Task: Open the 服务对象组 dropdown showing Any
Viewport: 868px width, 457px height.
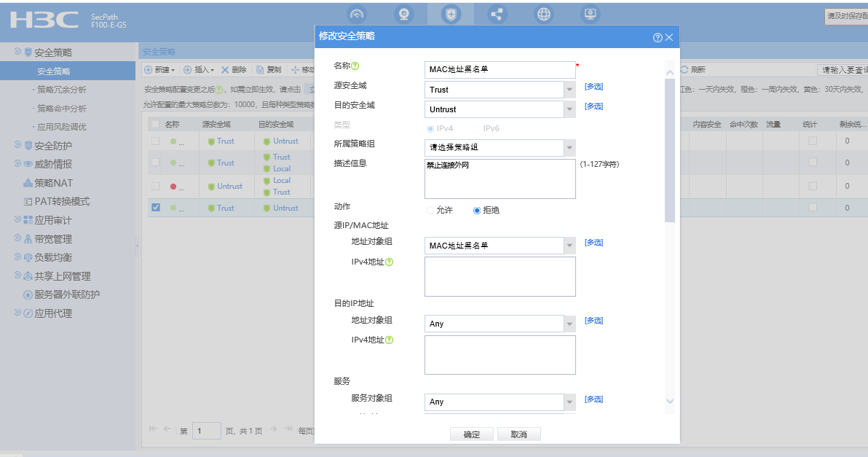Action: point(569,402)
